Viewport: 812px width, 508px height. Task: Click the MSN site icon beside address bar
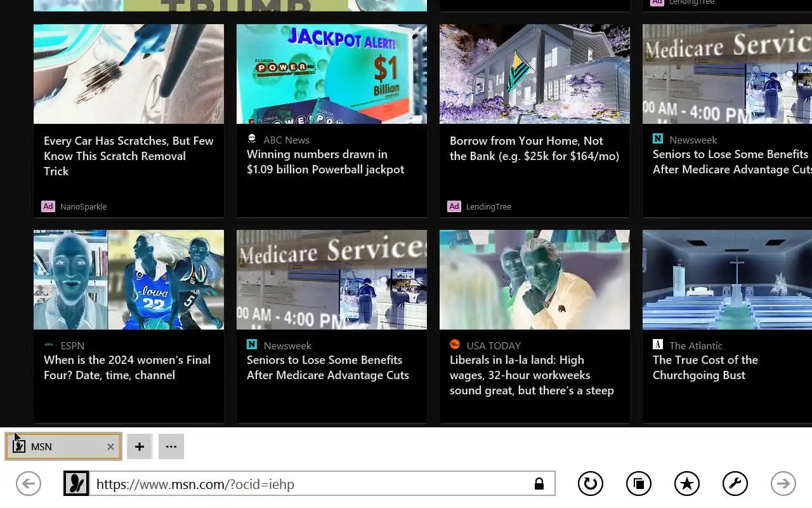(76, 484)
